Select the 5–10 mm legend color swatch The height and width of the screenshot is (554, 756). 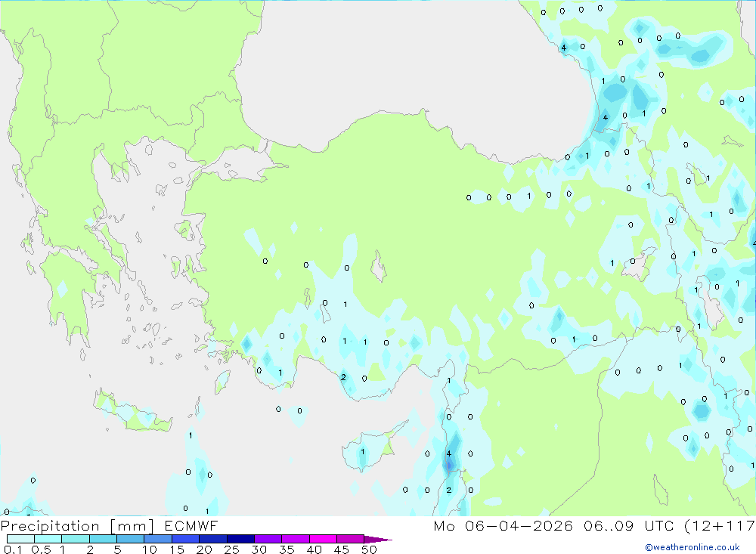point(131,539)
